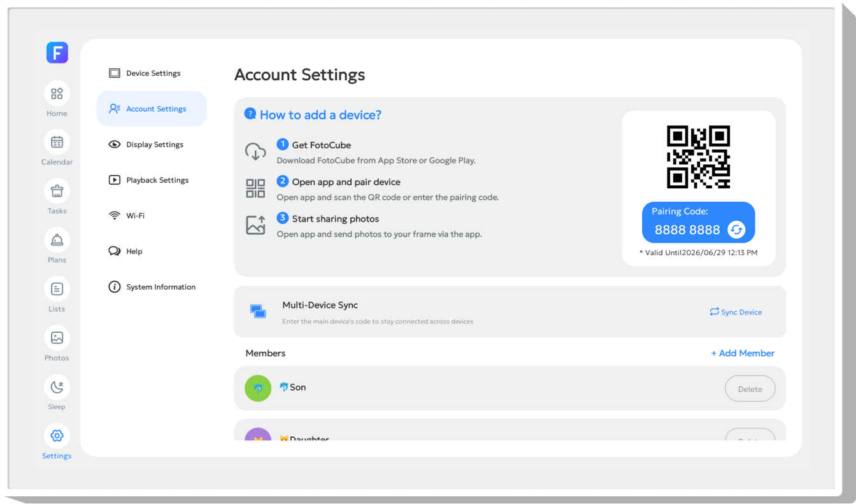Open Wi-Fi settings menu item
856x504 pixels.
[152, 216]
